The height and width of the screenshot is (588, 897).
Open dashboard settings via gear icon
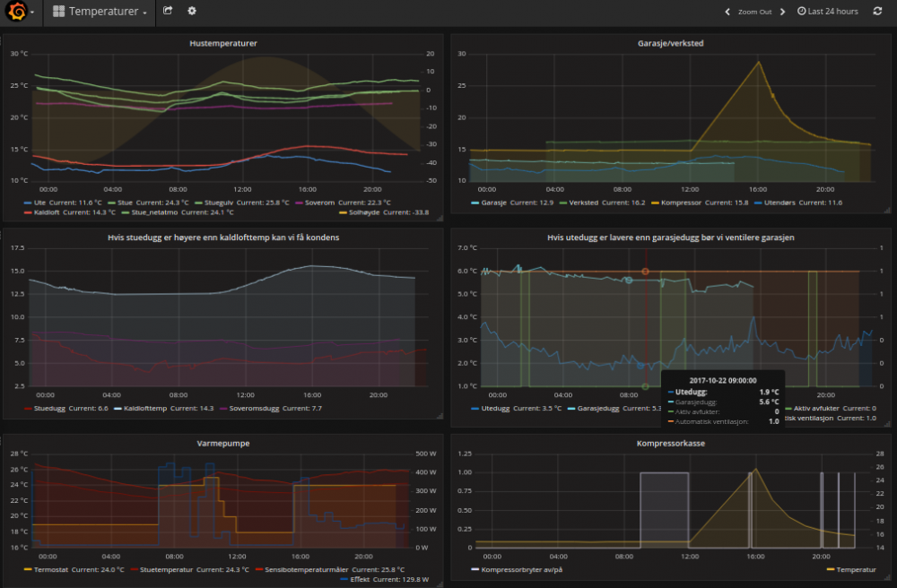click(x=191, y=12)
